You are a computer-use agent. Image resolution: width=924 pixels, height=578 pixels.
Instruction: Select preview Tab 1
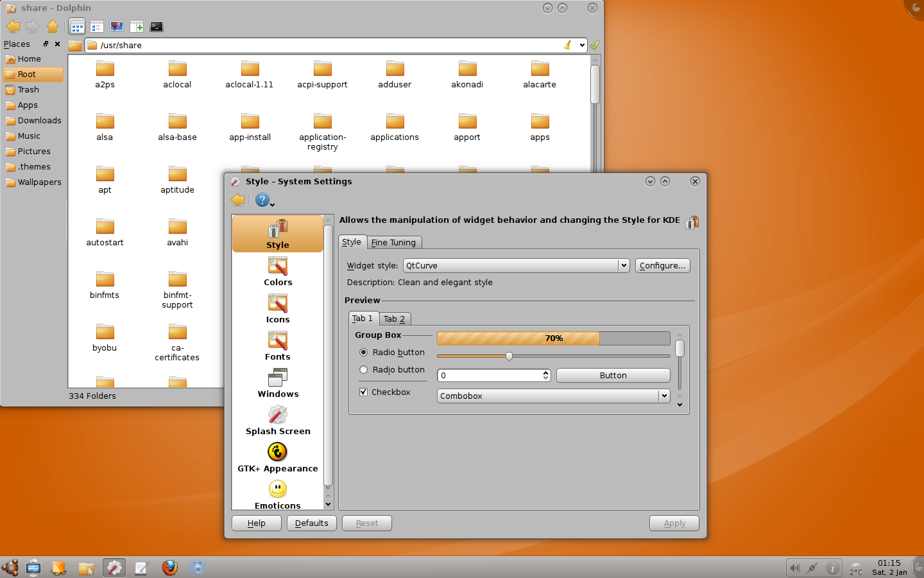click(x=363, y=318)
